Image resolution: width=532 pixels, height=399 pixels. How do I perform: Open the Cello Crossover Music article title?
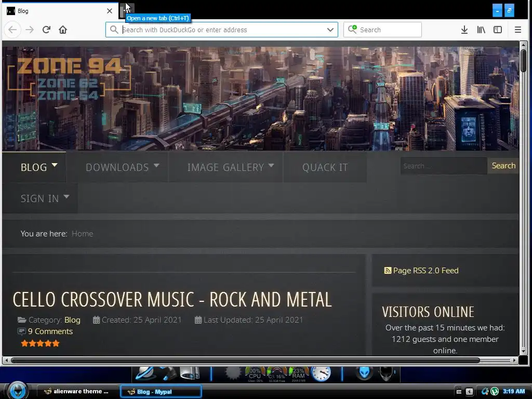point(172,300)
